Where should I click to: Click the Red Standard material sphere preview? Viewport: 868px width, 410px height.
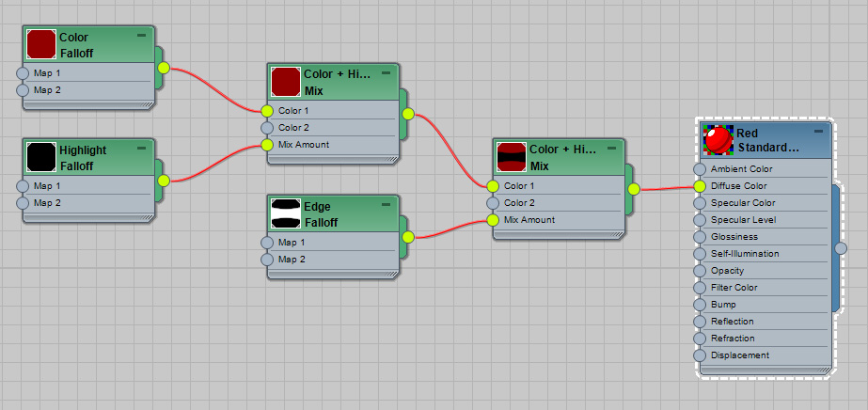(718, 140)
